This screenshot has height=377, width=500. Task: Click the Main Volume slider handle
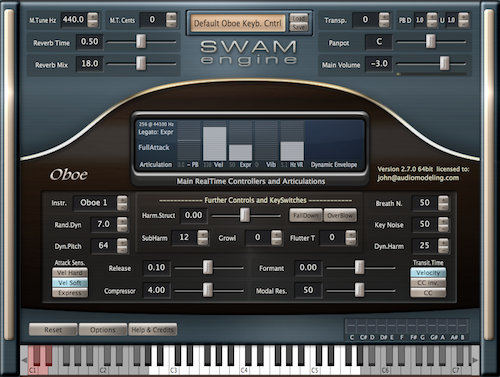[x=444, y=63]
